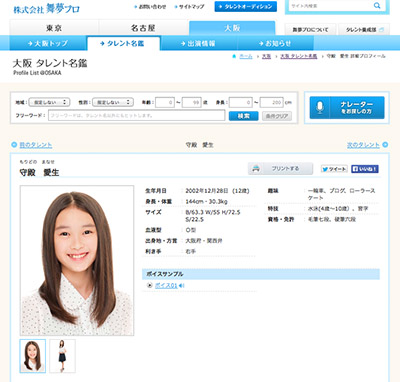Click the Twitter ツイート button
400x382 pixels.
[334, 169]
